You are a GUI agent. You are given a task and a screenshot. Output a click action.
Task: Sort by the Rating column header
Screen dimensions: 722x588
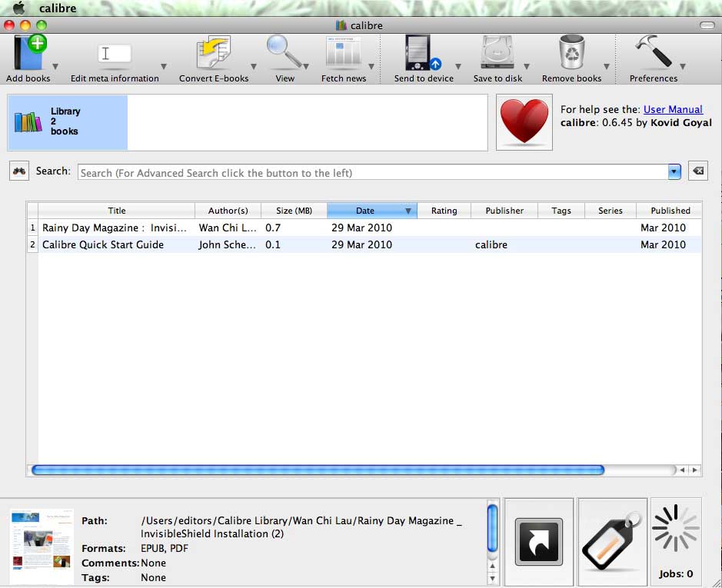444,211
